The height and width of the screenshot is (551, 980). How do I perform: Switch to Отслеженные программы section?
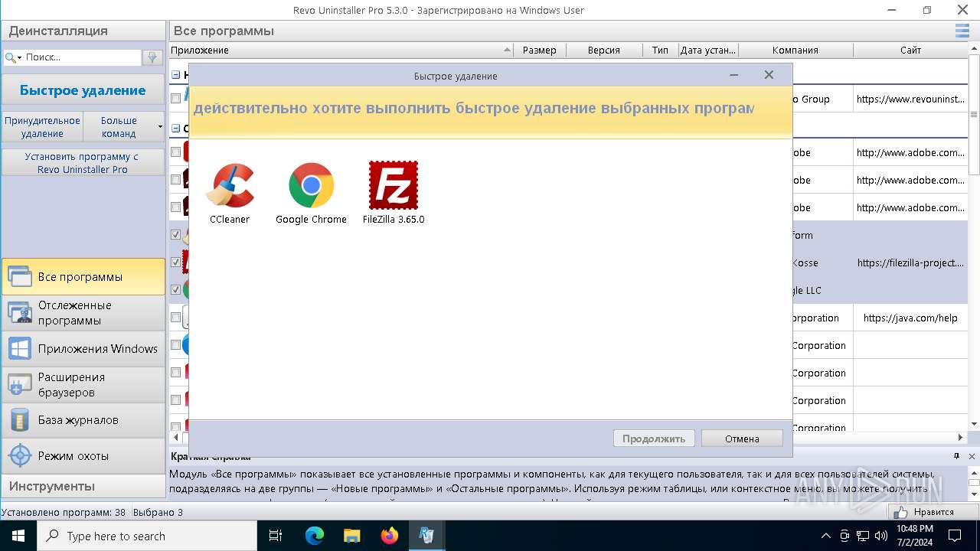(x=83, y=312)
